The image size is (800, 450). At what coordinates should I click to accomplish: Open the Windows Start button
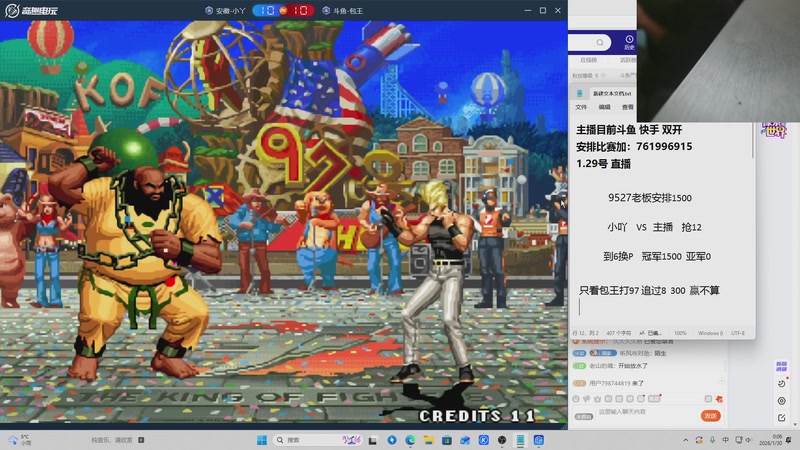click(x=262, y=440)
